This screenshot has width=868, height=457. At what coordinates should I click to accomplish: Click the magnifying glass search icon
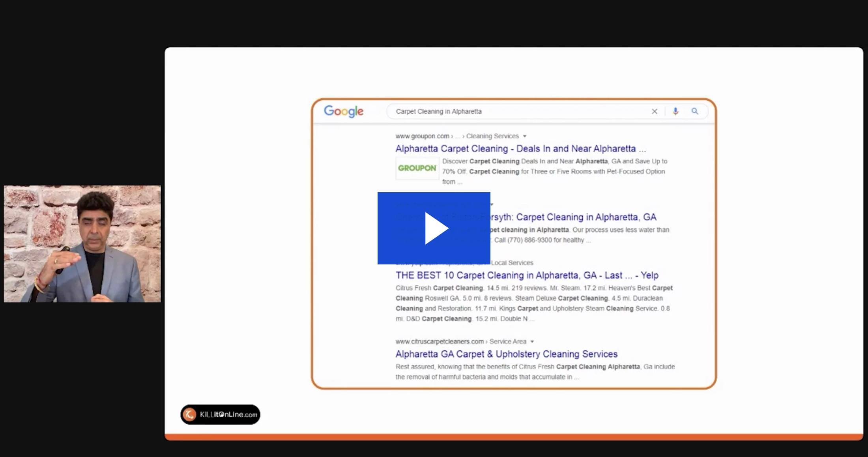[695, 111]
